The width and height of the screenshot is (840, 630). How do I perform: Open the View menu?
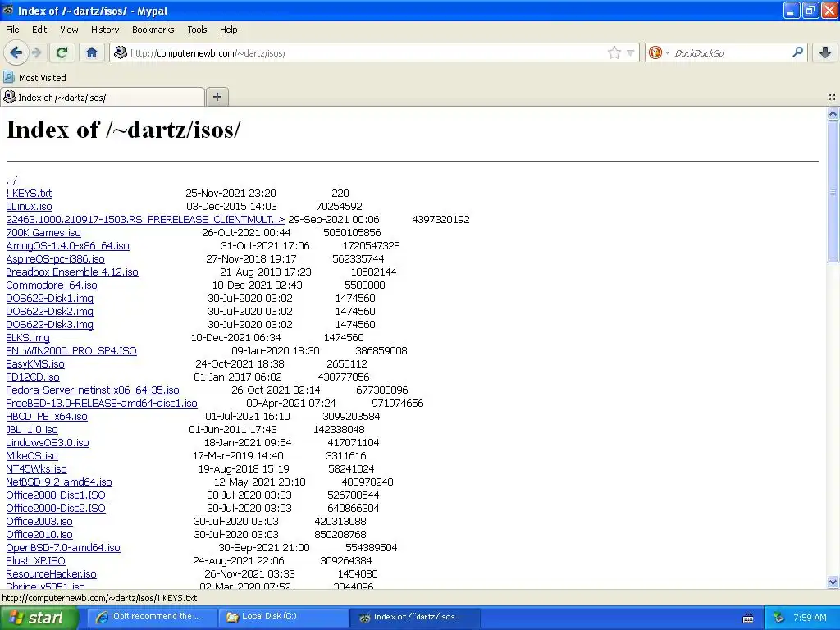tap(69, 30)
